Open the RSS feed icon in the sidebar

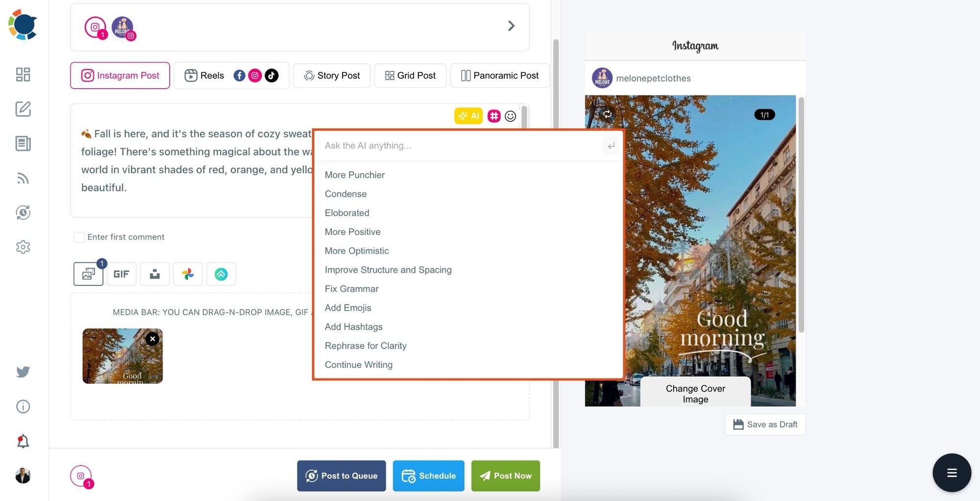23,178
